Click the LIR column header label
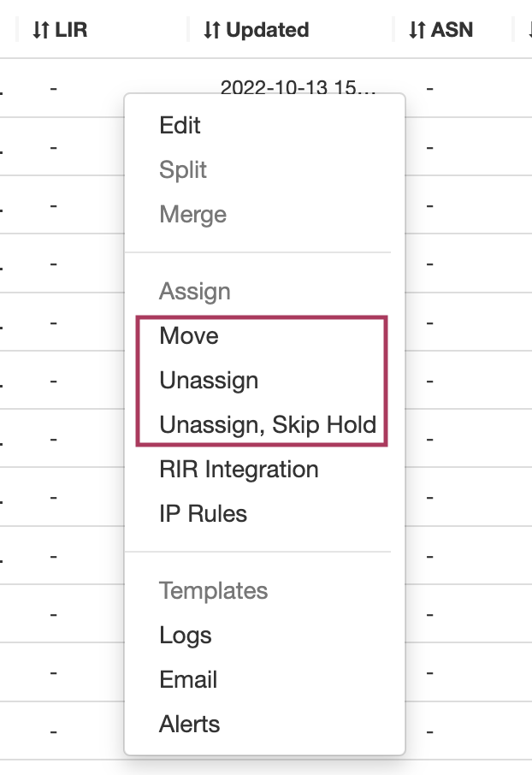 [71, 31]
